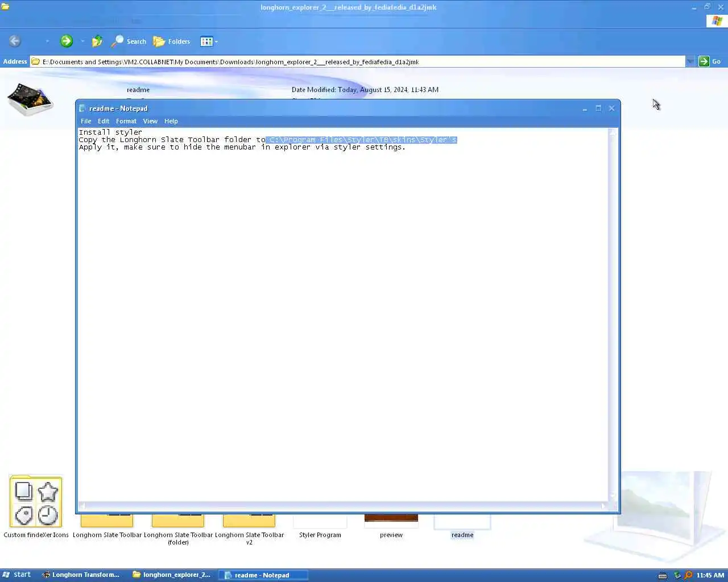This screenshot has width=728, height=582.
Task: Switch to Longhorn Transform taskbar button
Action: [x=81, y=575]
